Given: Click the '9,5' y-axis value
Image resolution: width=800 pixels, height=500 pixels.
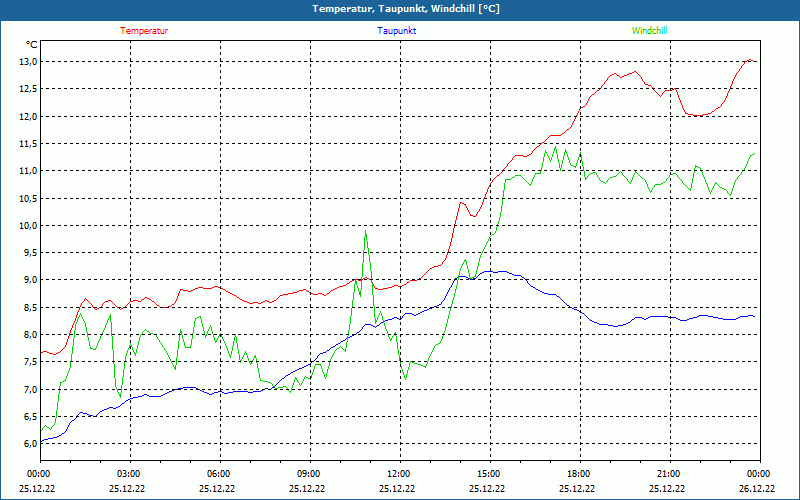Looking at the screenshot, I should (x=30, y=253).
